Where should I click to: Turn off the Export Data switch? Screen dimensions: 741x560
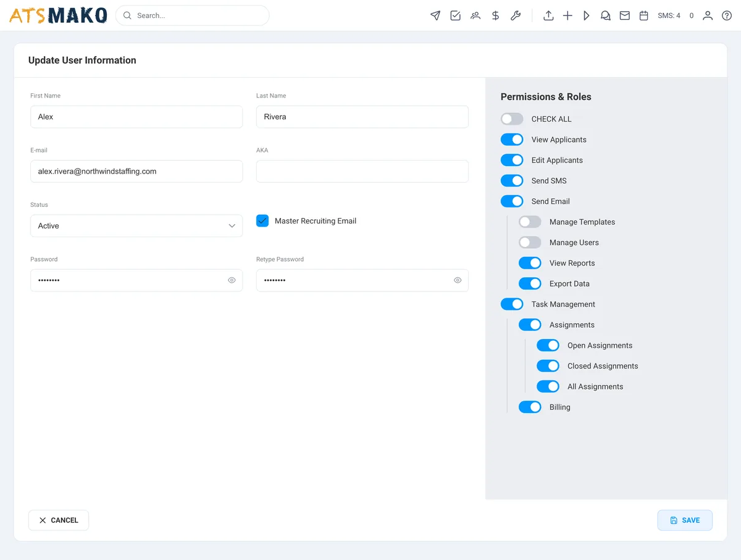530,283
